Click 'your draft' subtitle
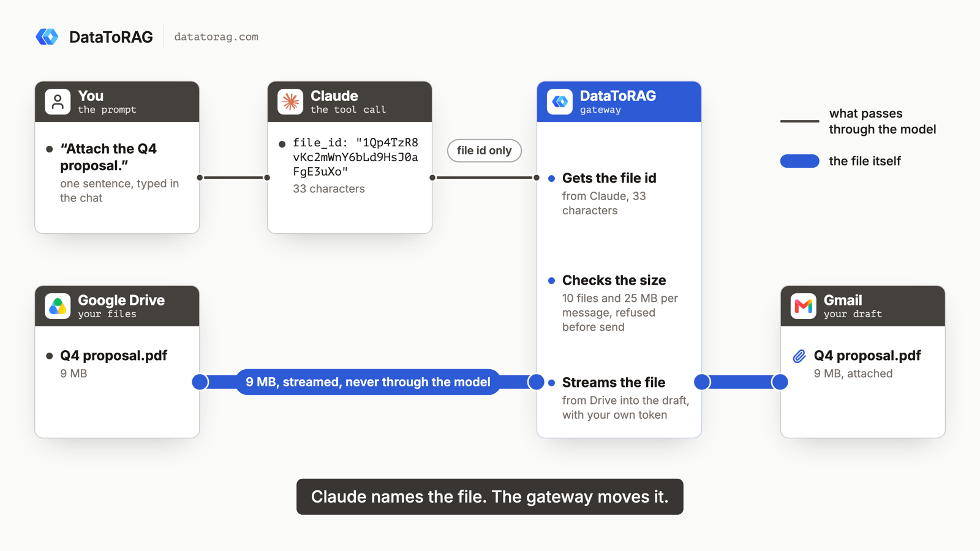This screenshot has width=980, height=551. [x=853, y=314]
